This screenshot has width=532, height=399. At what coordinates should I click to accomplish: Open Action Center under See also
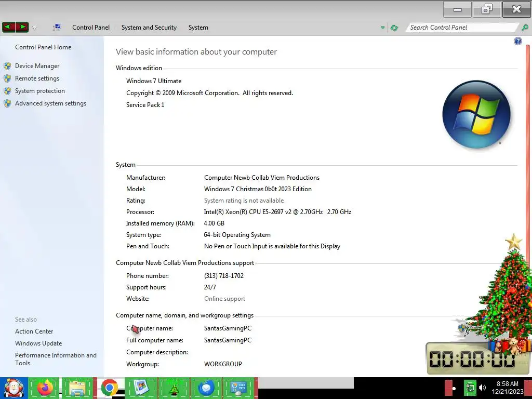[34, 331]
